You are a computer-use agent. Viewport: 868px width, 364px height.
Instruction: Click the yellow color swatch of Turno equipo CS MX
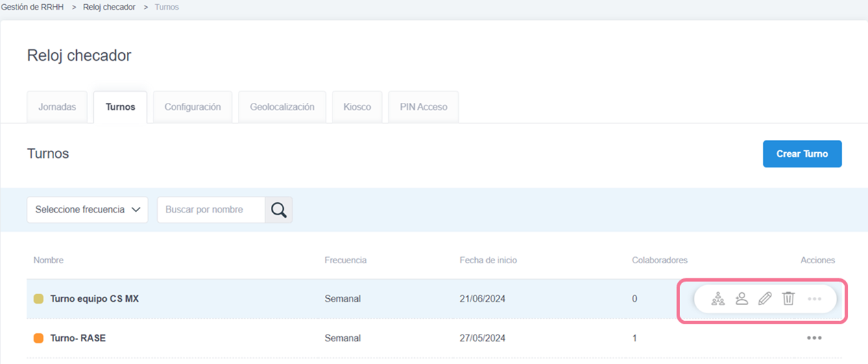click(38, 299)
